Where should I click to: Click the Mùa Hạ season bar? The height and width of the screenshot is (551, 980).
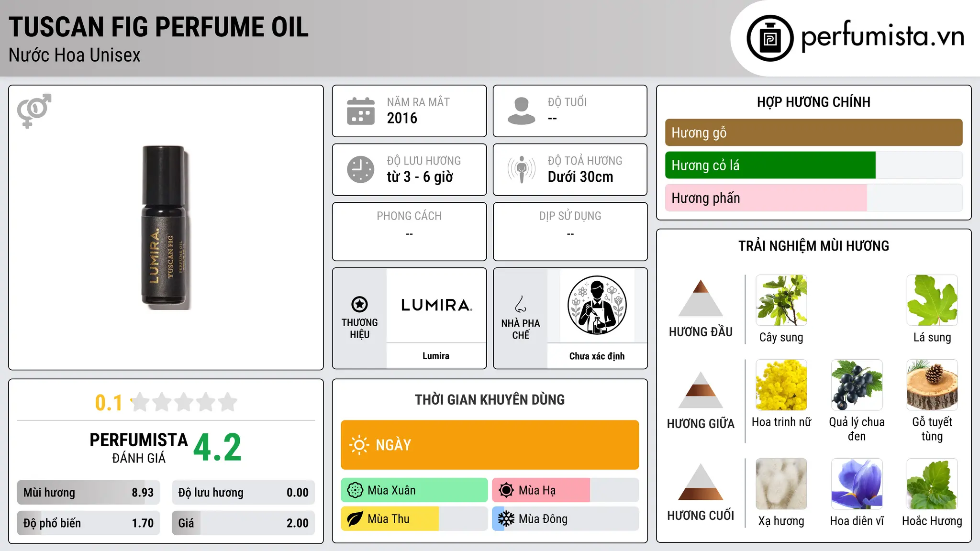(x=566, y=490)
